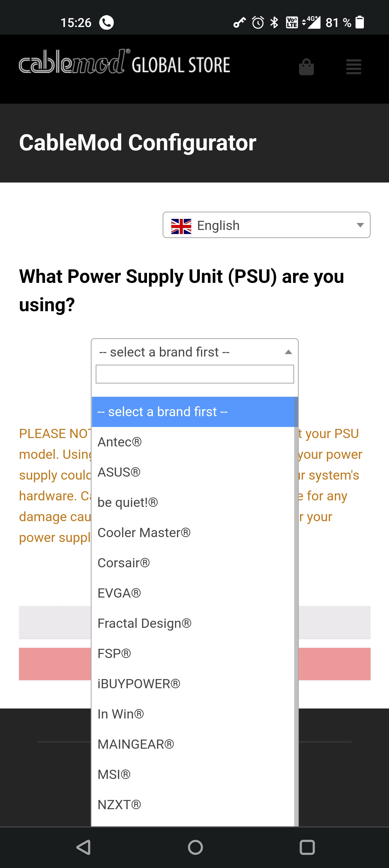Choose Fractal Design from the list
The height and width of the screenshot is (868, 389).
(x=145, y=623)
